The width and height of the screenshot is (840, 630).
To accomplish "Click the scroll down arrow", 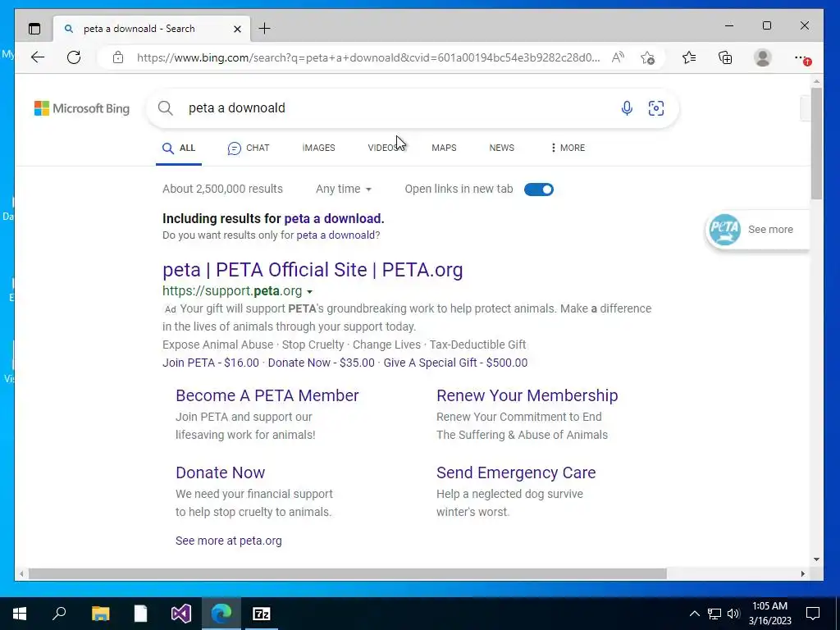I will tap(816, 559).
